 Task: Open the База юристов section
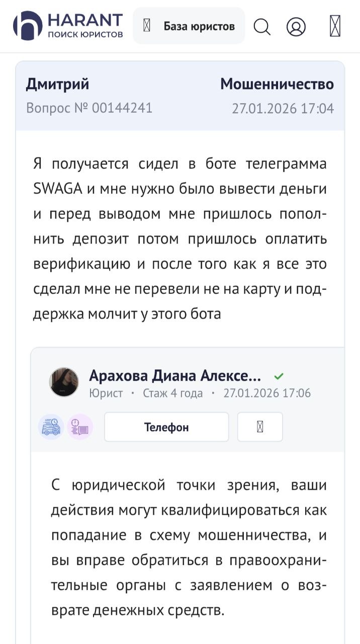click(189, 26)
